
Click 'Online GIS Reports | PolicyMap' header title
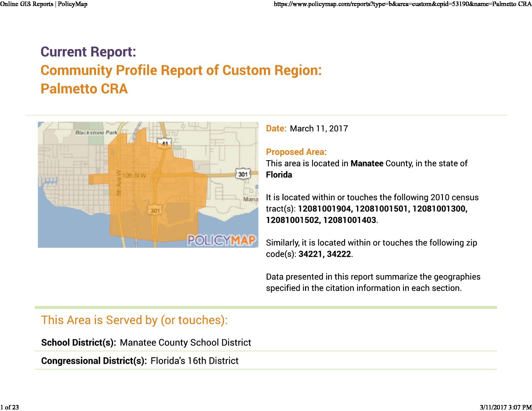coord(44,4)
